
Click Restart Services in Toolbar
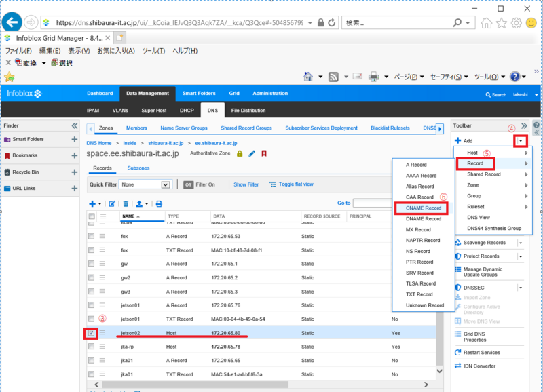click(481, 352)
